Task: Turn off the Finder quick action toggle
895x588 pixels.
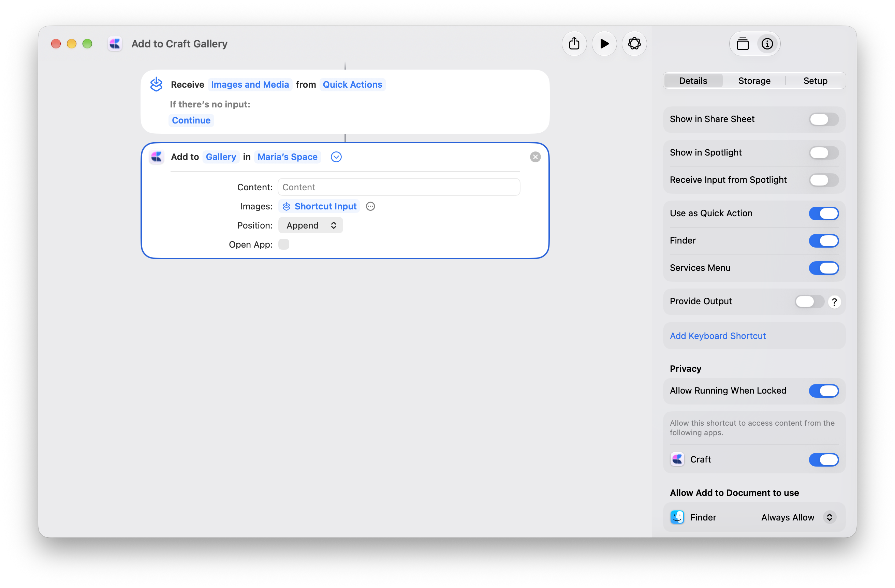Action: click(x=824, y=240)
